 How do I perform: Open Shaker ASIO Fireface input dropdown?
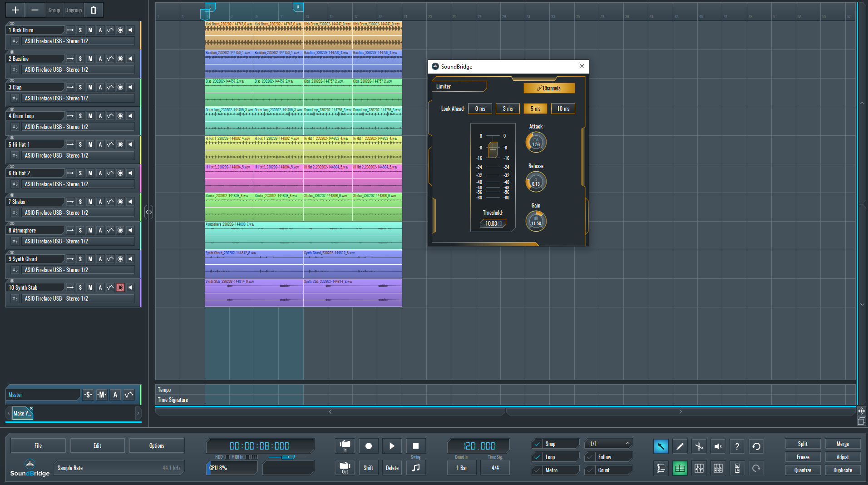(78, 213)
